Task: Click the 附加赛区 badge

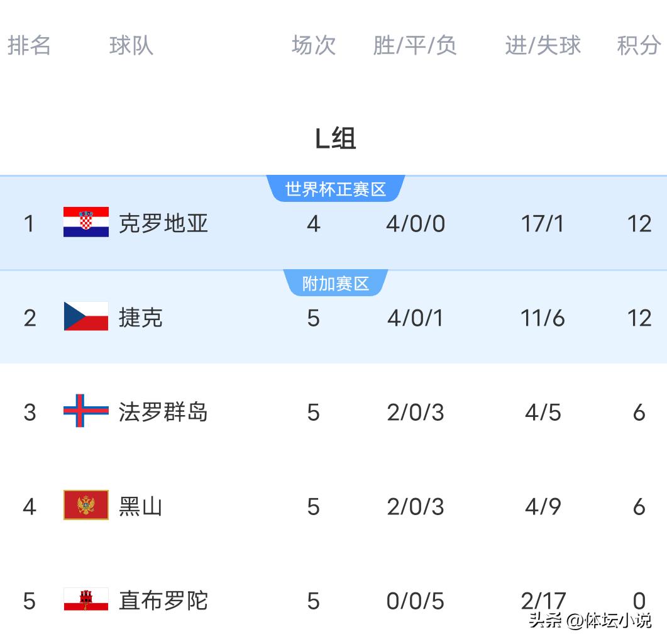Action: 336,283
